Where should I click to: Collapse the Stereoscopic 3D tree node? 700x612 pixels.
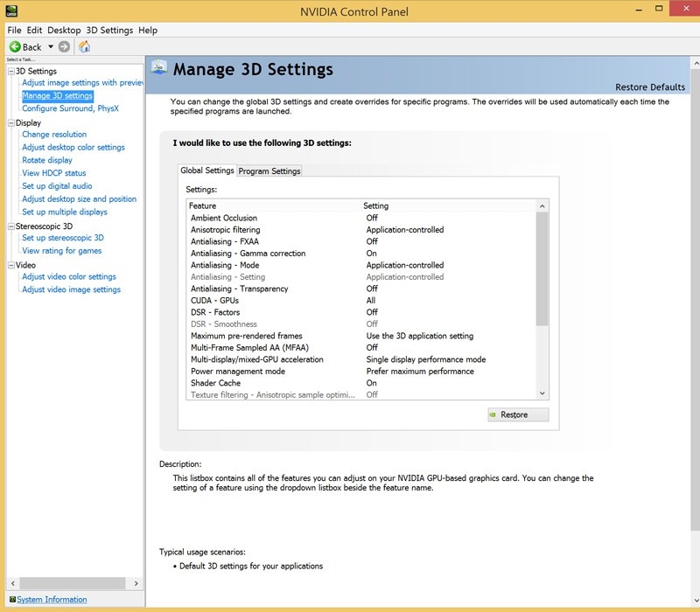(x=11, y=226)
